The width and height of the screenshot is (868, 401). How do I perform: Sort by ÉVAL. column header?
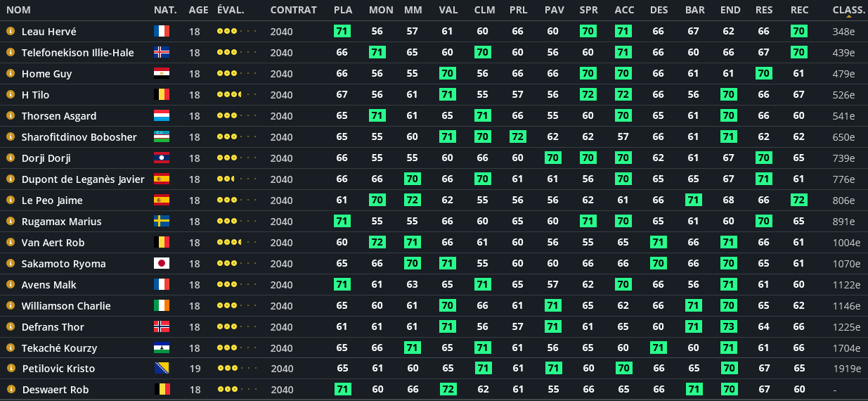pyautogui.click(x=231, y=10)
